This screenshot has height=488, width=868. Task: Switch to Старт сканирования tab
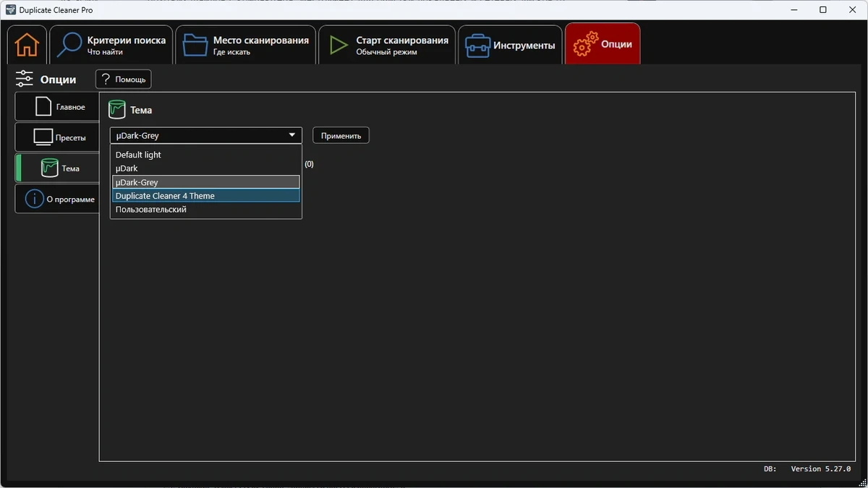pos(388,45)
